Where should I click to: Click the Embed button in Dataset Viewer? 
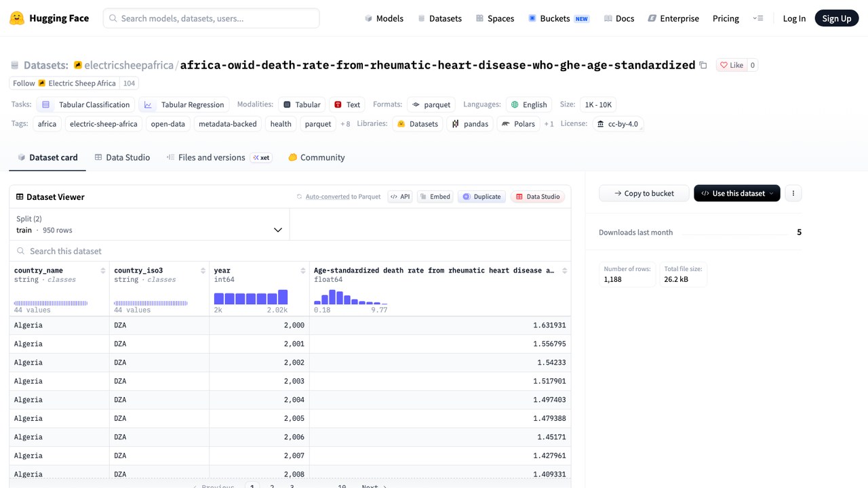point(435,197)
